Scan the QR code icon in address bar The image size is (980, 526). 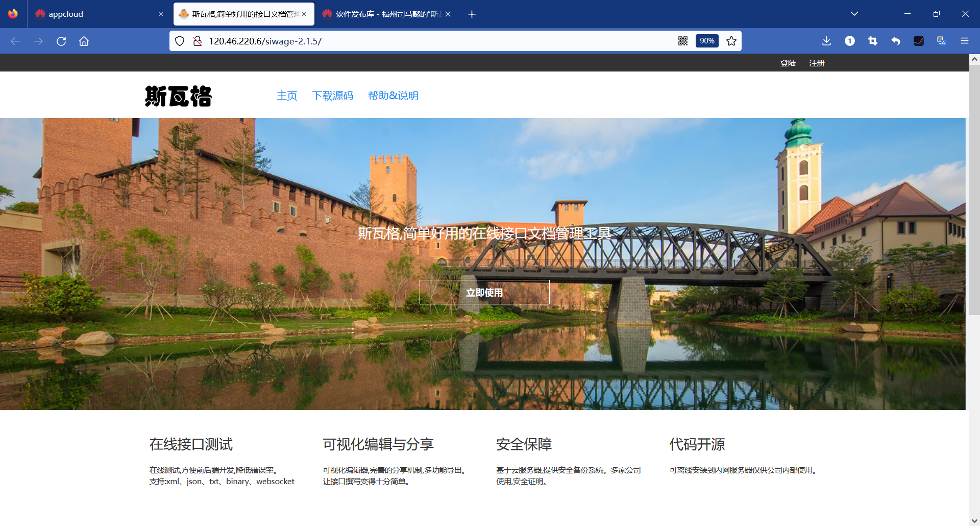(x=683, y=41)
